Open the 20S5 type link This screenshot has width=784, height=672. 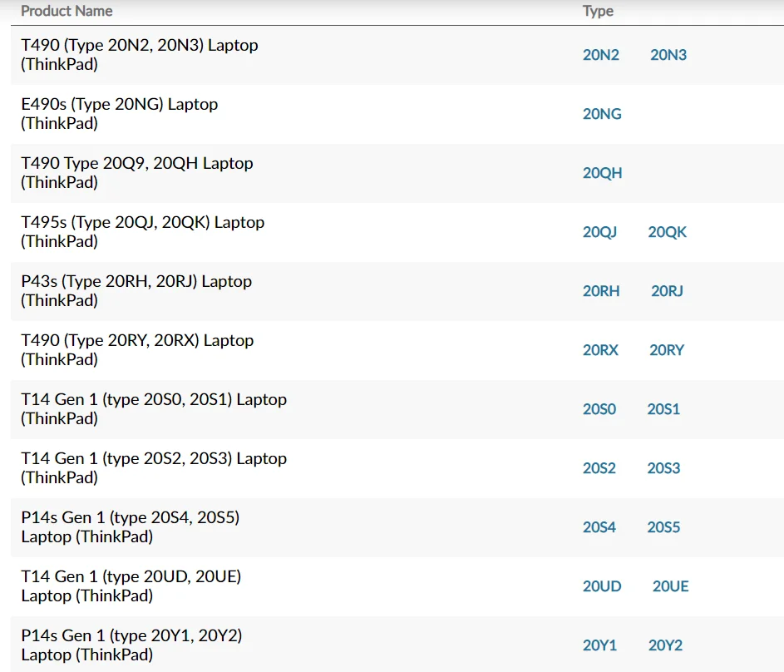[x=663, y=527]
